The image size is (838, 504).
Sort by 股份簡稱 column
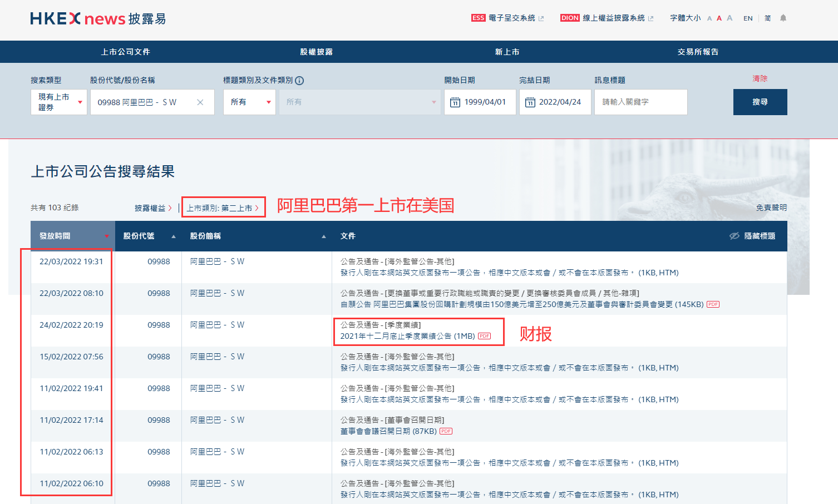pyautogui.click(x=257, y=236)
